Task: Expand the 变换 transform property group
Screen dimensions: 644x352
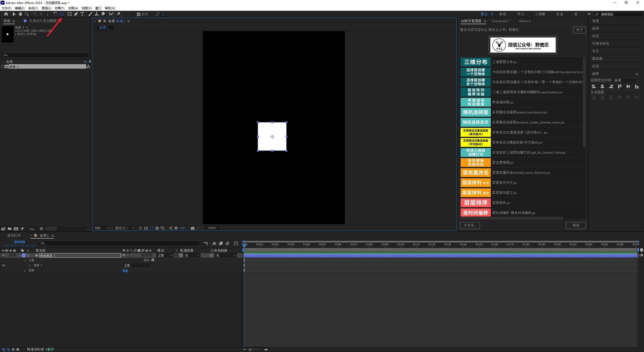Action: 24,271
